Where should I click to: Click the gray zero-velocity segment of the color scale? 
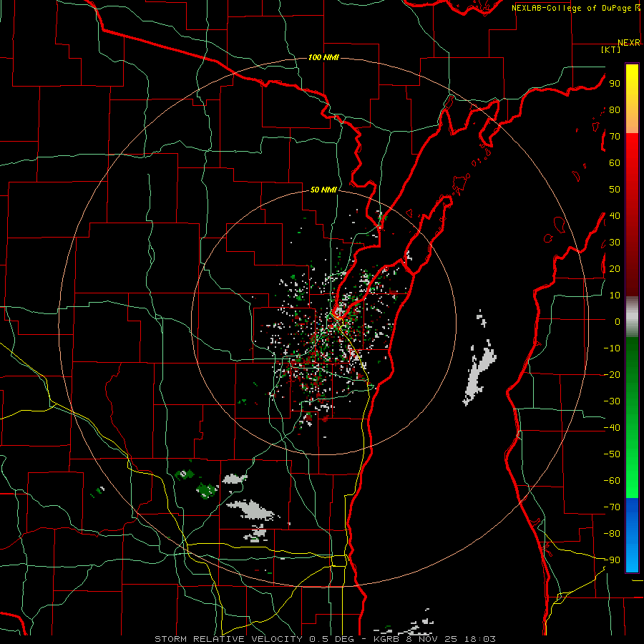(632, 317)
